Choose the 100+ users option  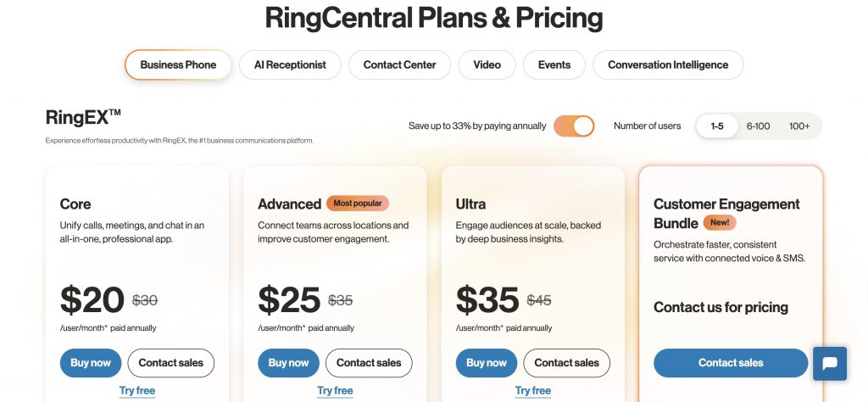(x=799, y=126)
